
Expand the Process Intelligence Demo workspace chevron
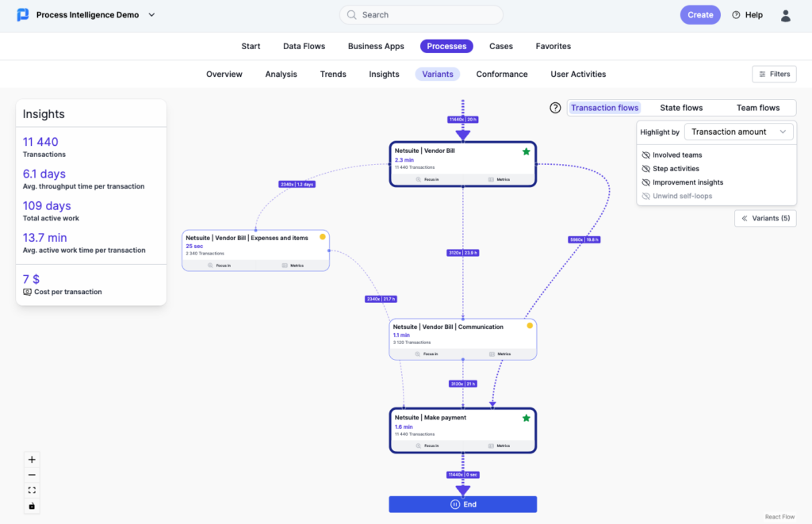coord(151,15)
